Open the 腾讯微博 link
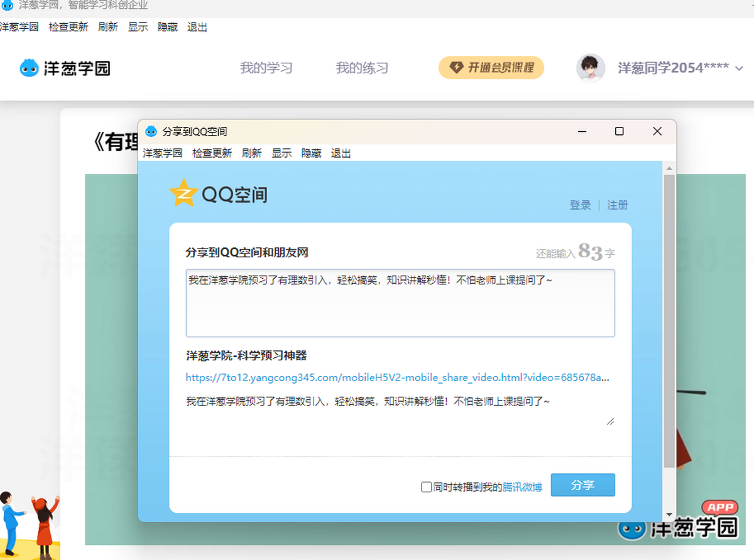The image size is (754, 560). (x=522, y=487)
